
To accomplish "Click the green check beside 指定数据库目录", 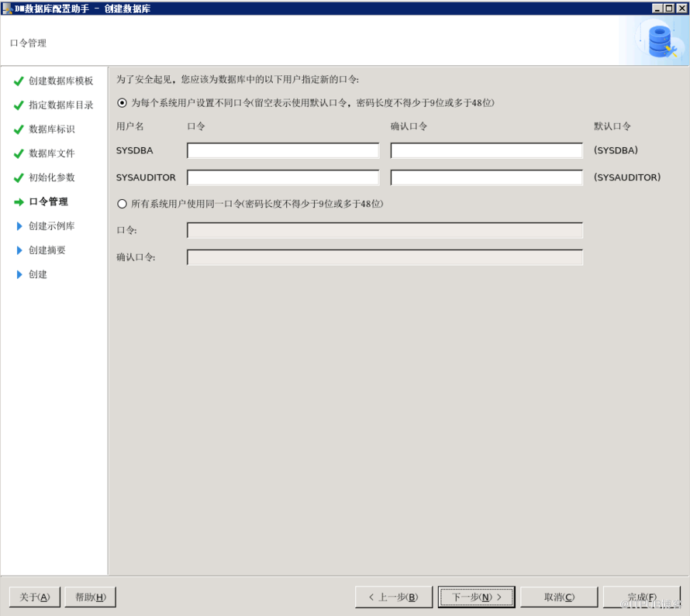I will pos(19,105).
